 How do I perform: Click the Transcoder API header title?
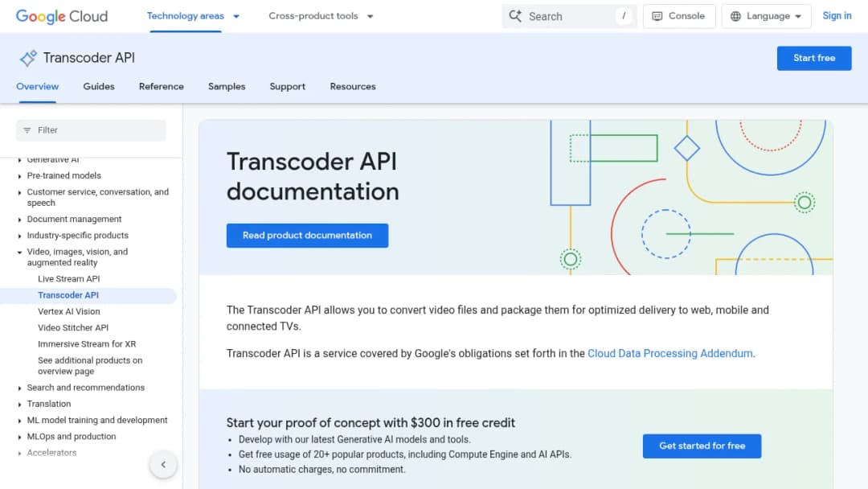pos(89,58)
